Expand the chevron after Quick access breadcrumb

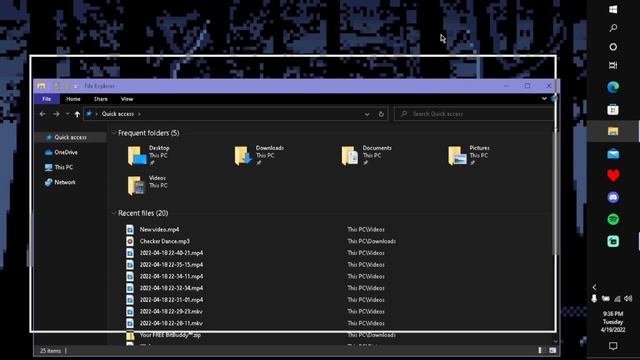(x=140, y=114)
